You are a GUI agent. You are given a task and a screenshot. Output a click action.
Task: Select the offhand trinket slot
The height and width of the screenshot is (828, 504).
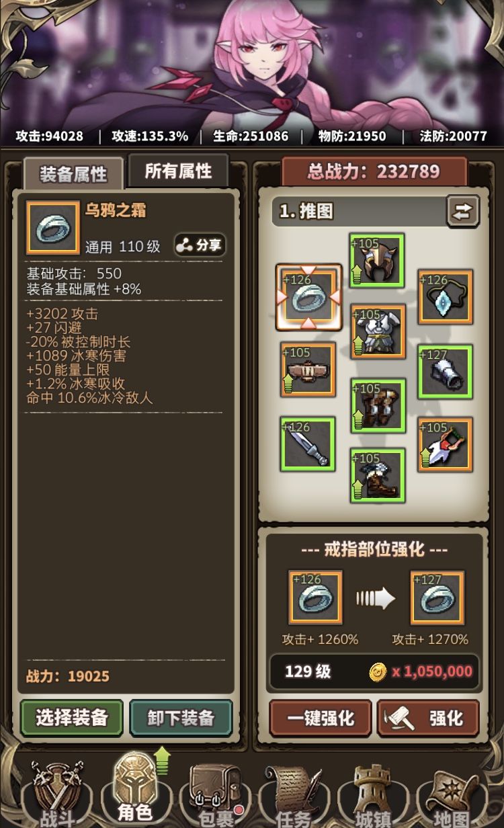point(446,444)
